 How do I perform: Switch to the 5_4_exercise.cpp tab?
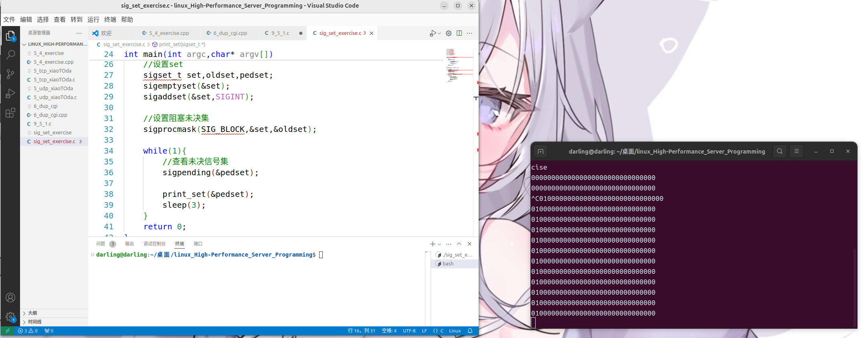coord(169,33)
